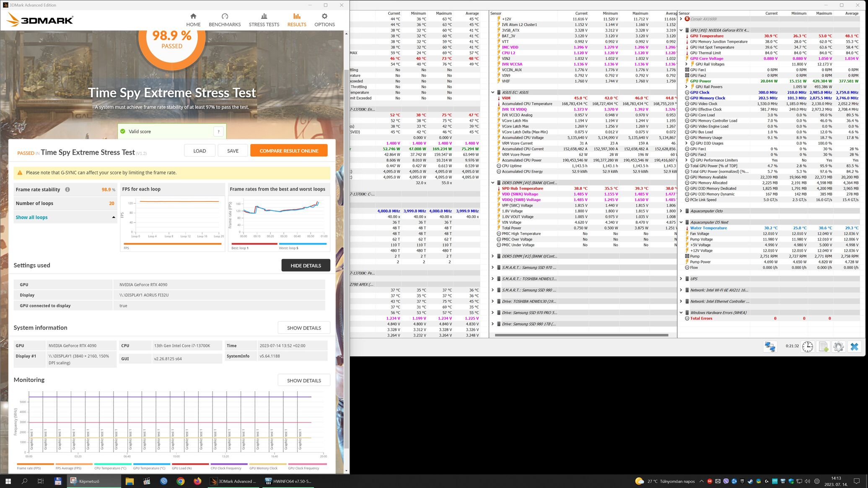The height and width of the screenshot is (488, 868).
Task: Show details for Monitoring section
Action: (304, 380)
